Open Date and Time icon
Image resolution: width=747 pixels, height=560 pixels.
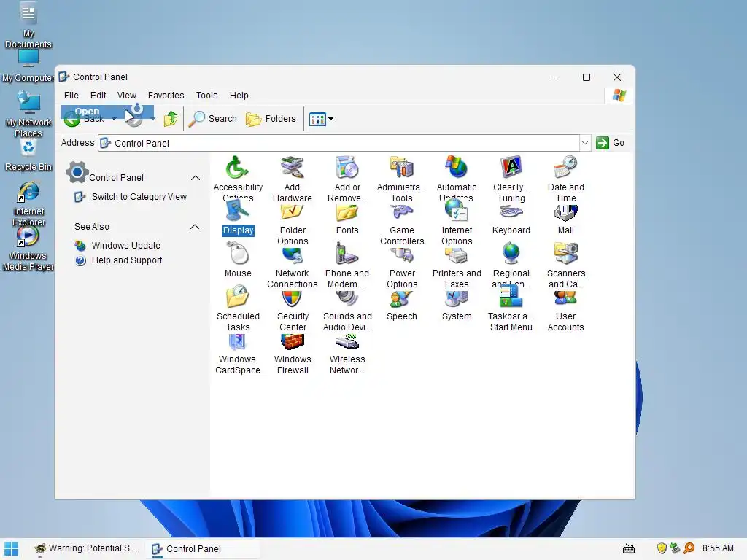click(x=565, y=168)
